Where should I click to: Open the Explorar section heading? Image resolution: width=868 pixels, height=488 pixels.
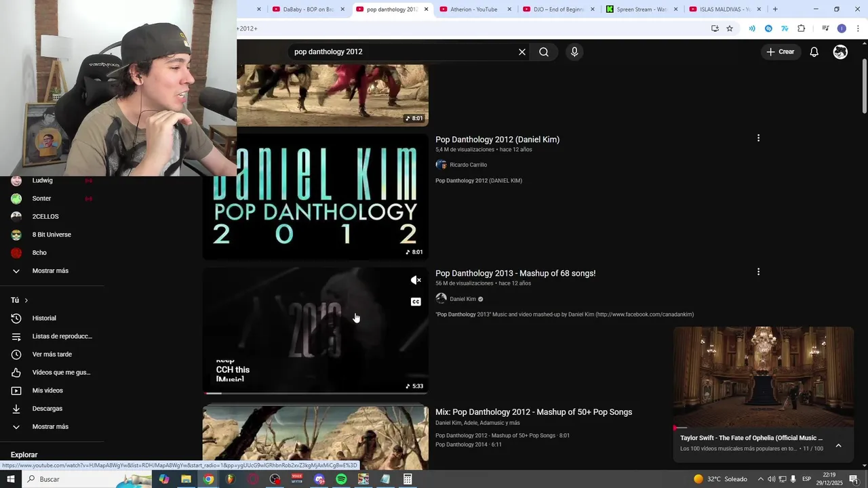[x=24, y=455]
